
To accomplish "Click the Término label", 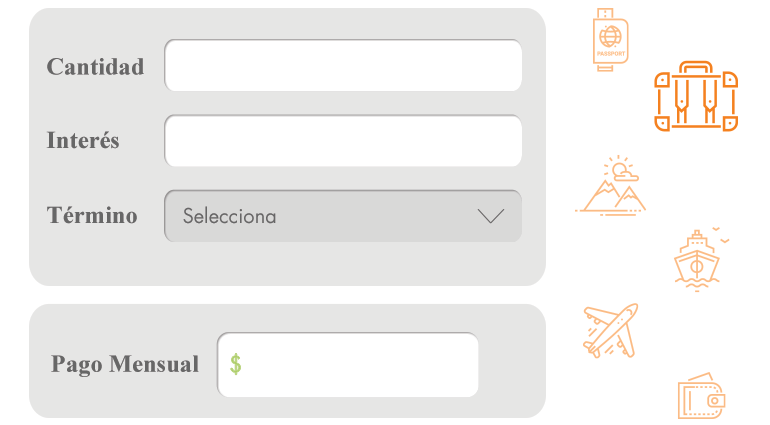I will point(92,215).
